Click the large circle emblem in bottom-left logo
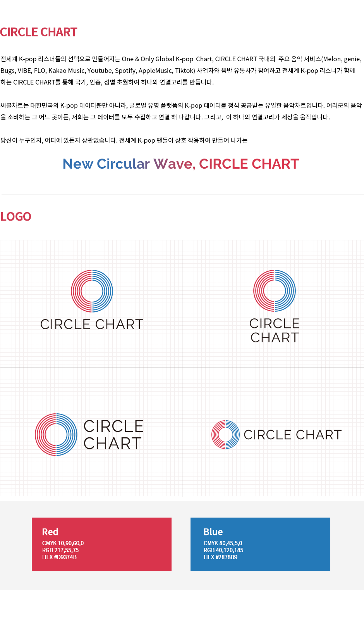 pos(56,435)
